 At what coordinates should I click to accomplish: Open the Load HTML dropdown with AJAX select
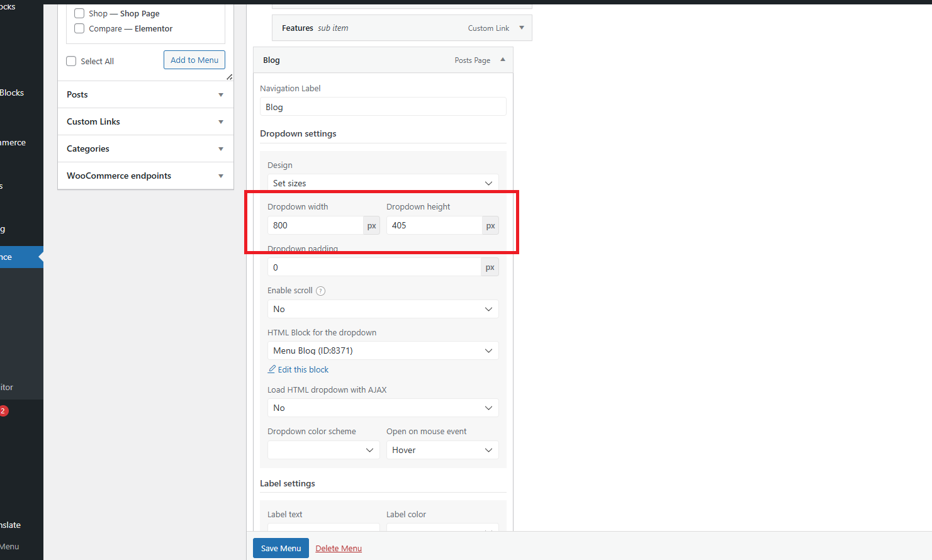(383, 408)
